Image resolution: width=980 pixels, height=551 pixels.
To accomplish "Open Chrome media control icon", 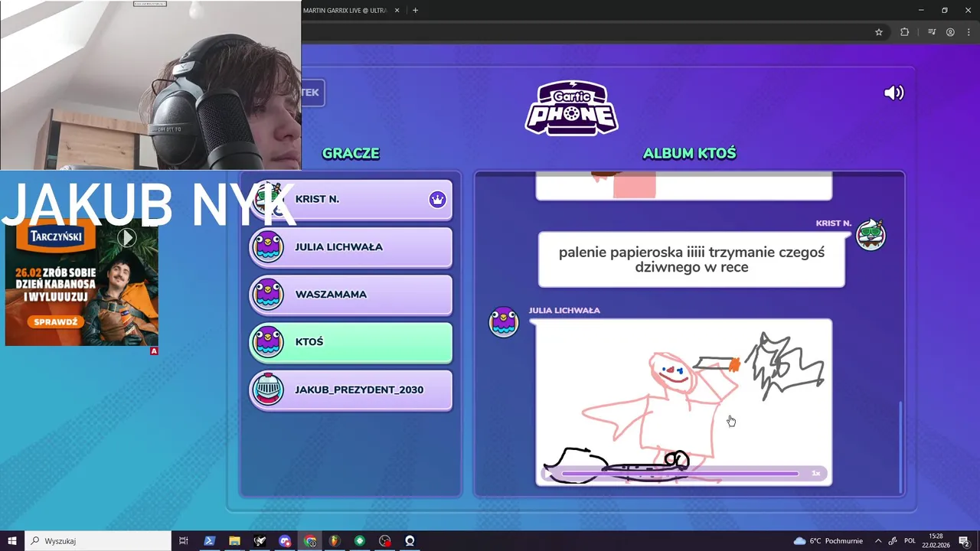I will coord(932,32).
